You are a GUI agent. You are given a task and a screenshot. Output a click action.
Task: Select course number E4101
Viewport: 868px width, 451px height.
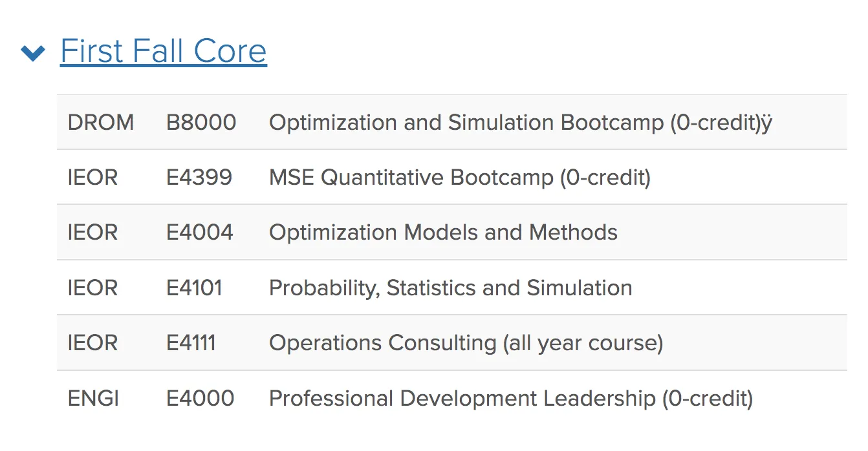click(x=195, y=288)
